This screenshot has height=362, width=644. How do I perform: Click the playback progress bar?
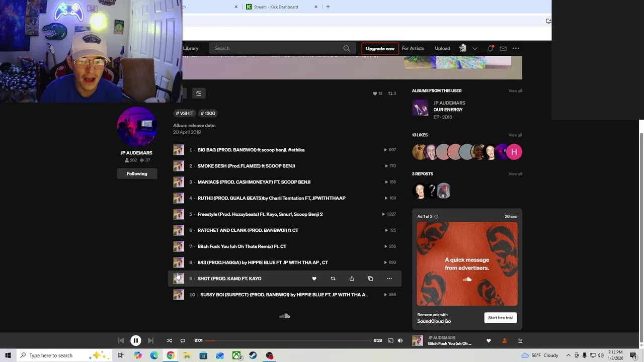click(x=288, y=340)
